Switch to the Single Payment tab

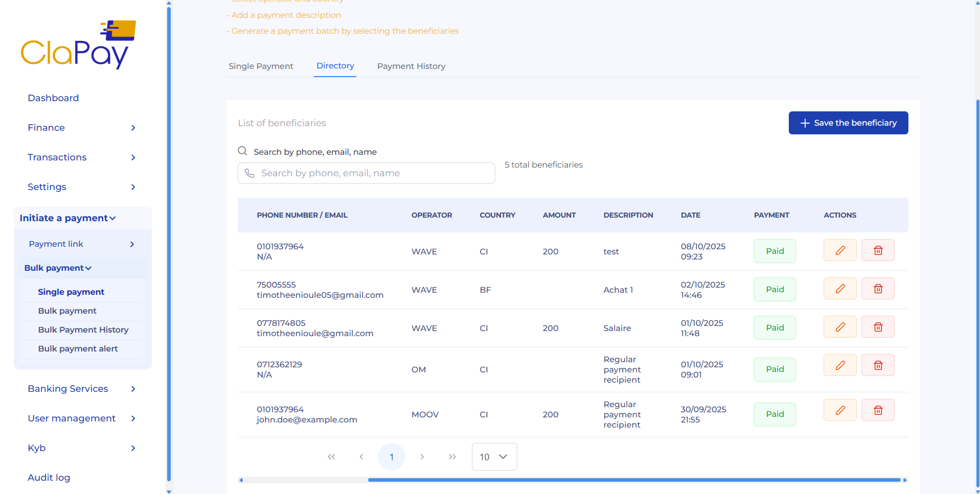click(x=261, y=66)
